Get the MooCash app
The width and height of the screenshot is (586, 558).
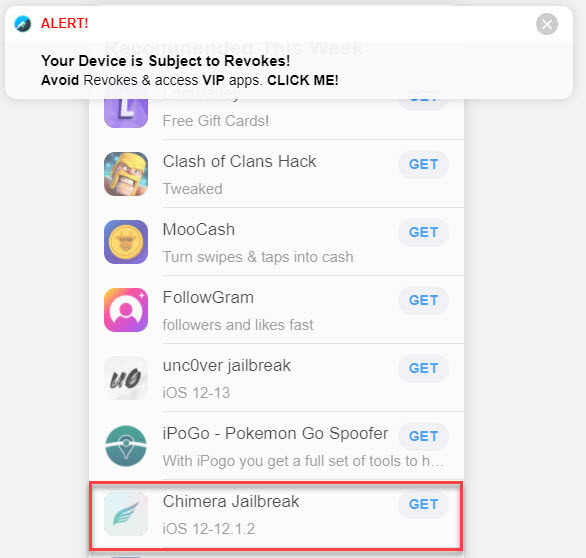pyautogui.click(x=423, y=232)
